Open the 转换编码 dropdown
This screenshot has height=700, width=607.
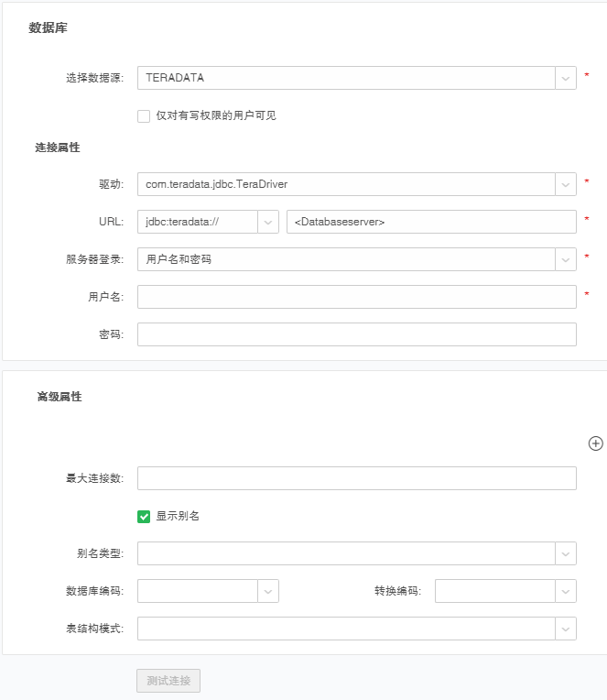(x=565, y=591)
